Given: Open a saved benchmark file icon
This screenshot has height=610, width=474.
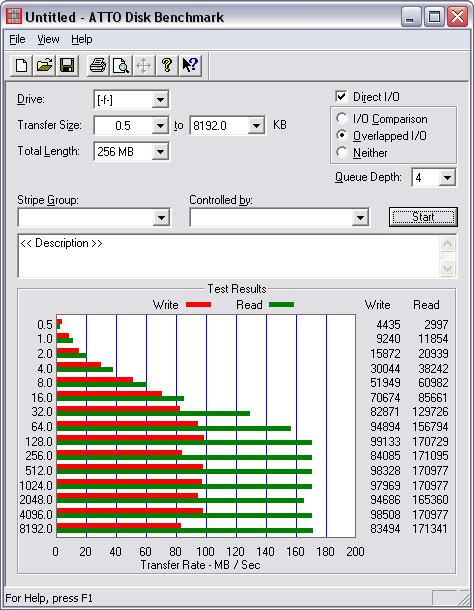Looking at the screenshot, I should [x=44, y=65].
